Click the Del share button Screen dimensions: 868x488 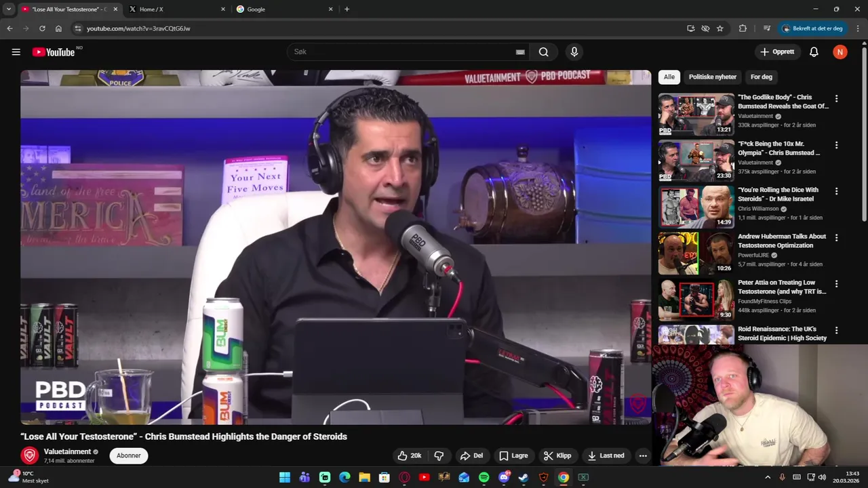471,455
